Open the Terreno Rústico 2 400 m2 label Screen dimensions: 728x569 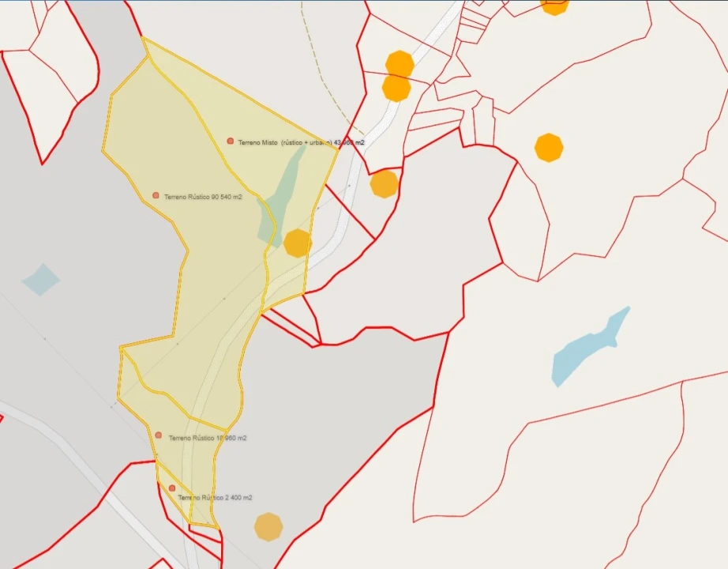click(x=215, y=498)
